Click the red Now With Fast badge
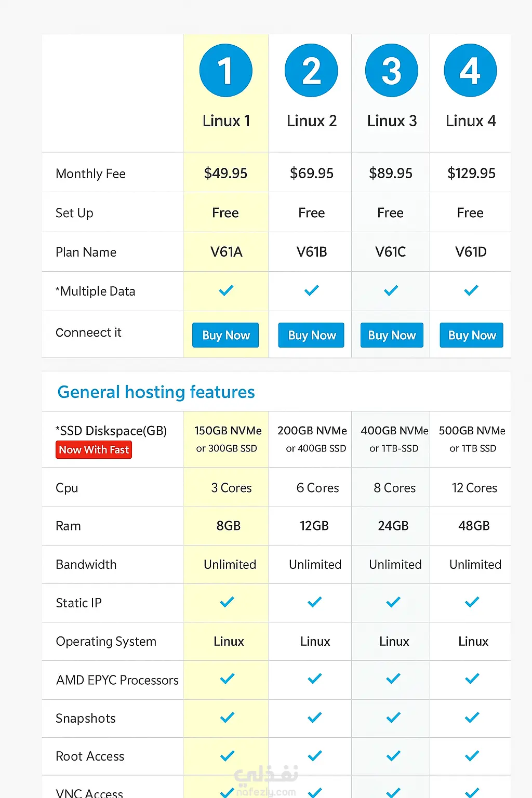Screen dimensions: 532x798 tap(94, 450)
